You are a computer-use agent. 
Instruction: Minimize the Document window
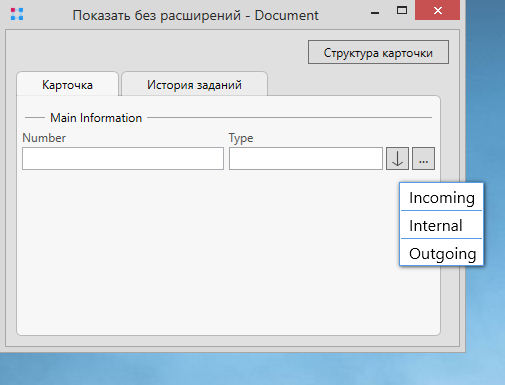click(x=375, y=13)
